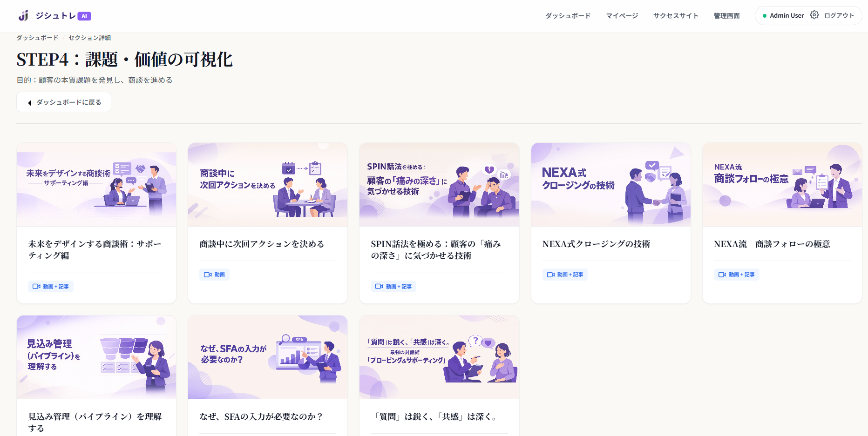The width and height of the screenshot is (868, 436).
Task: Click card title NEXA流 商談フォローの極意
Action: (772, 244)
